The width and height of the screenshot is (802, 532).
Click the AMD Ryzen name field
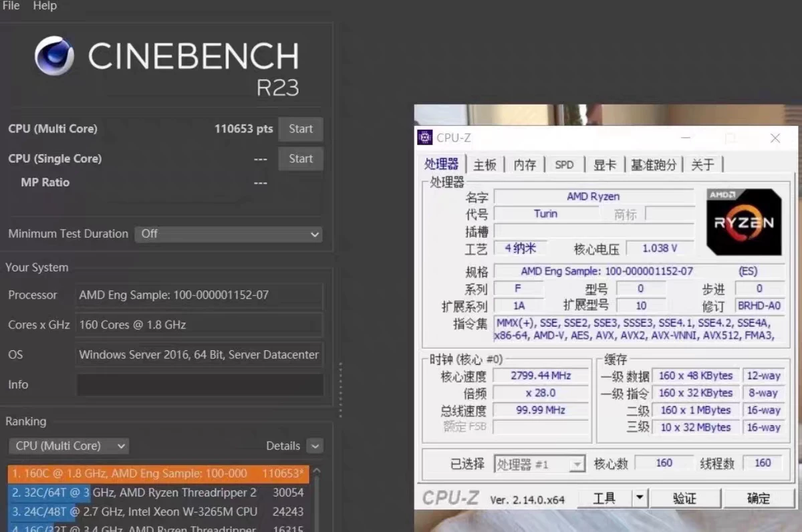(593, 196)
